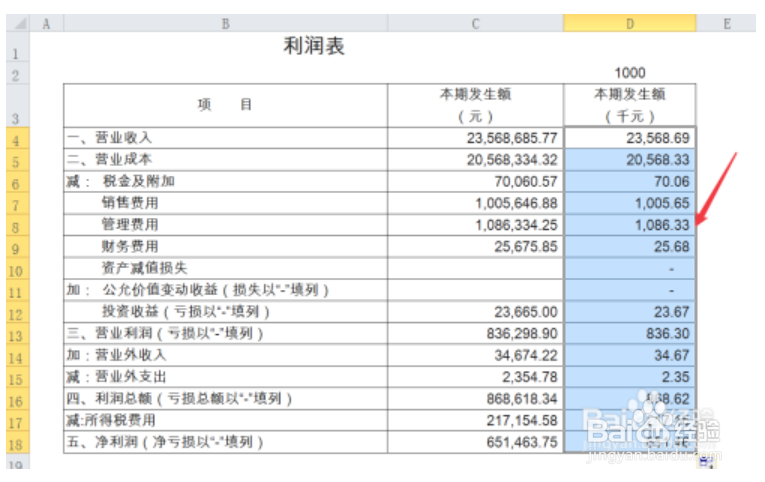Select the 五、净利润 cell
This screenshot has width=765, height=482.
(x=225, y=442)
